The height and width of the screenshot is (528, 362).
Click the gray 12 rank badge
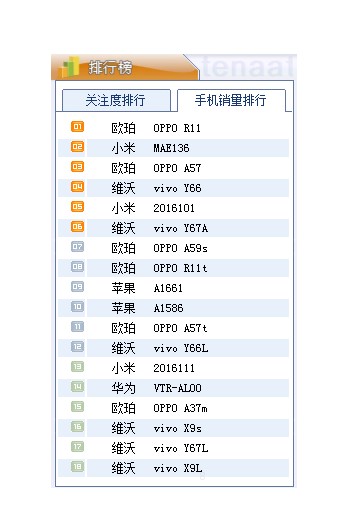pyautogui.click(x=77, y=347)
